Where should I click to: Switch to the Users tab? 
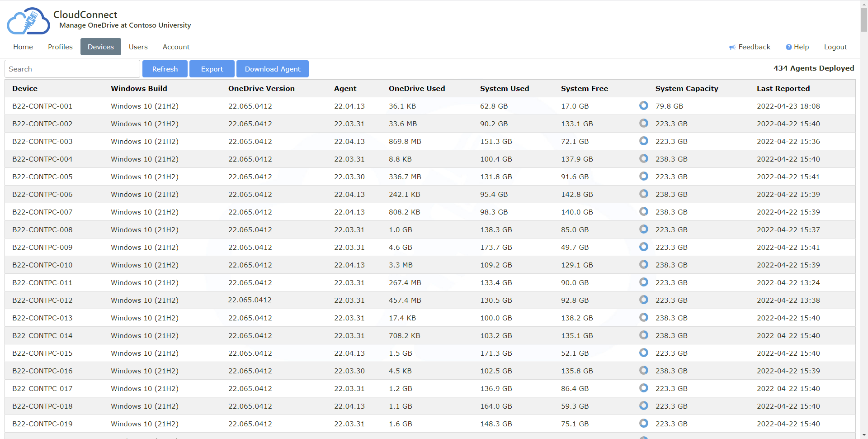[138, 47]
